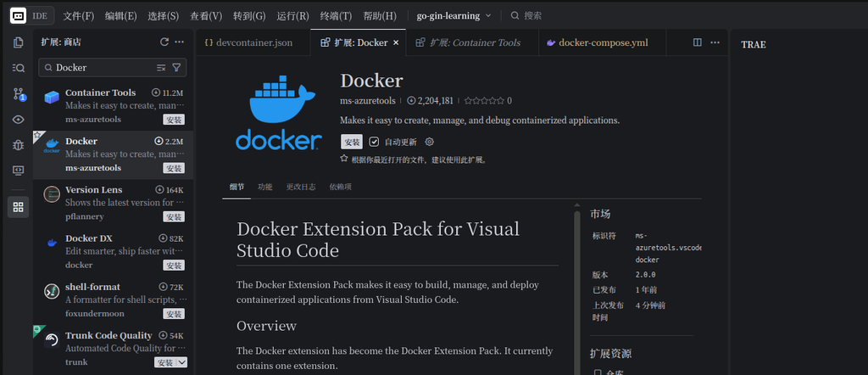The image size is (868, 375).
Task: Open the 帮助(H) menu
Action: (380, 15)
